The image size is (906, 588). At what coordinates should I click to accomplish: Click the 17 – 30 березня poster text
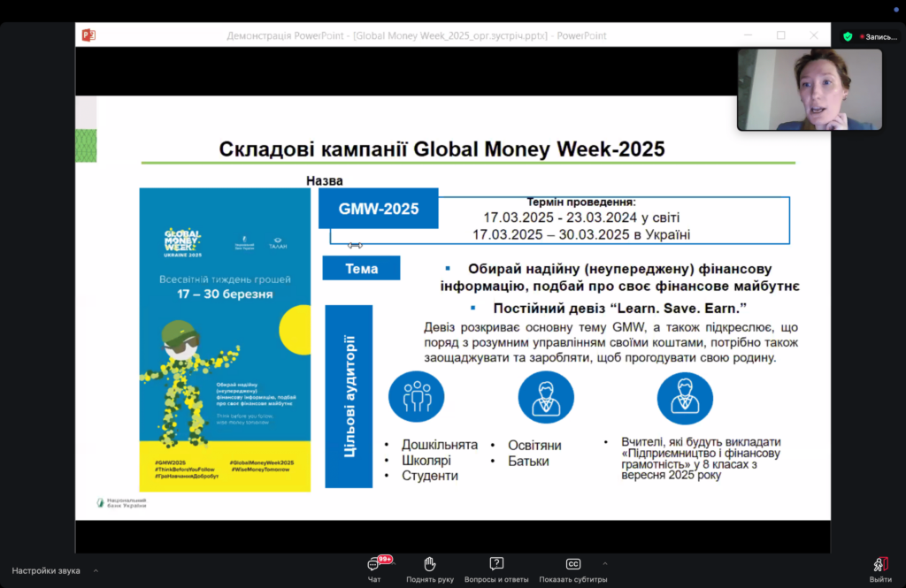click(x=225, y=294)
